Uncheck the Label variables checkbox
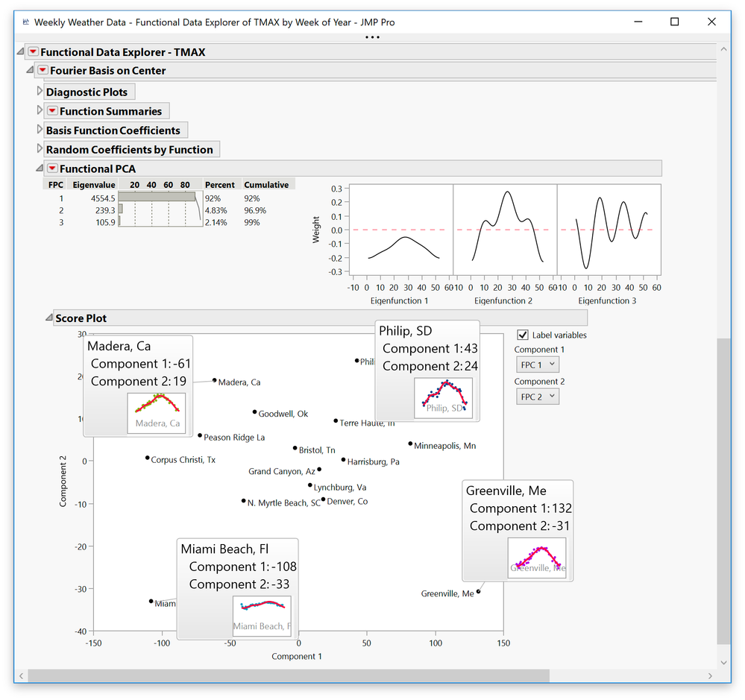 pyautogui.click(x=523, y=335)
